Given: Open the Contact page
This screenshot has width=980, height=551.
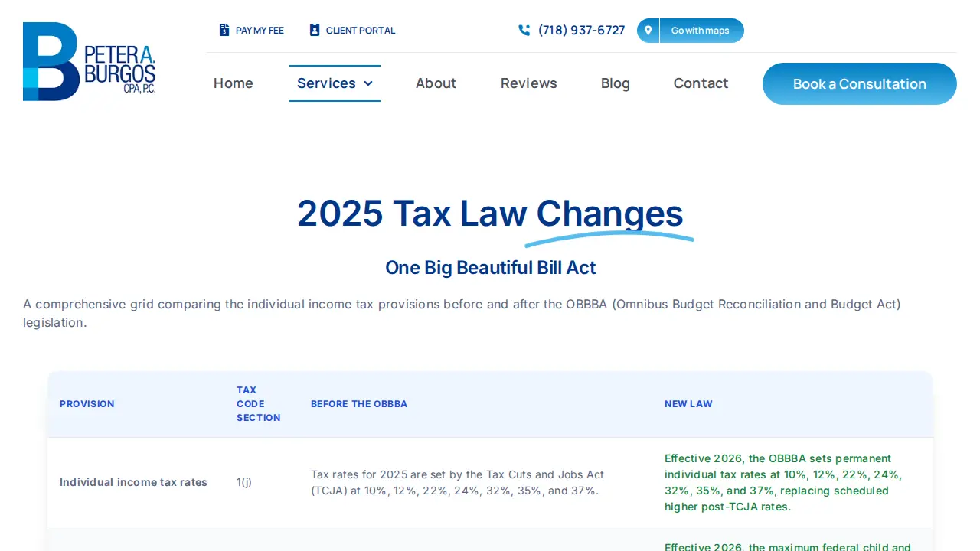Looking at the screenshot, I should (x=701, y=83).
